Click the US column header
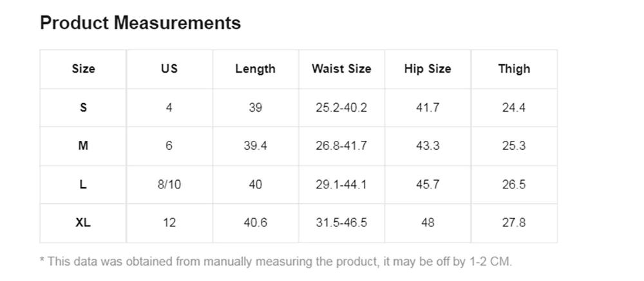 tap(169, 69)
